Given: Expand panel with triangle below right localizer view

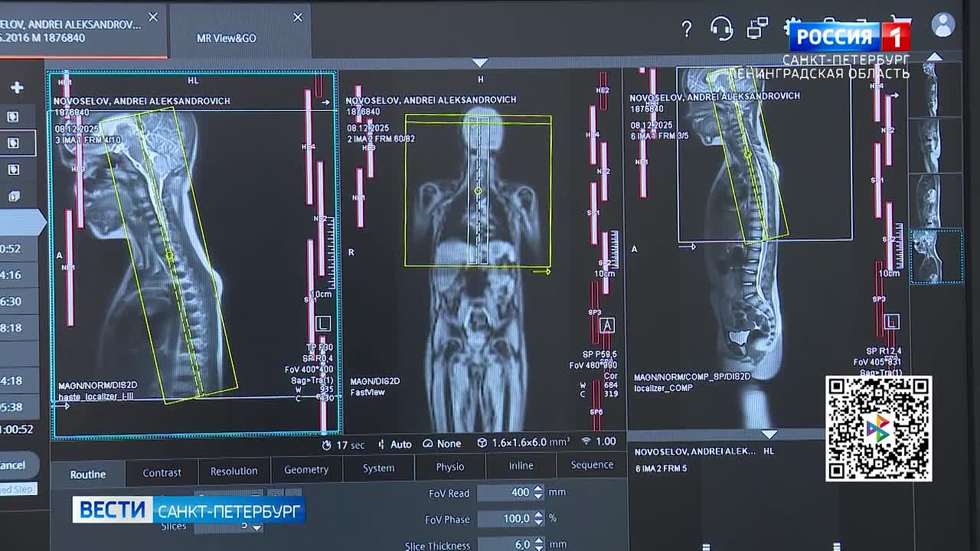Looking at the screenshot, I should (x=769, y=434).
